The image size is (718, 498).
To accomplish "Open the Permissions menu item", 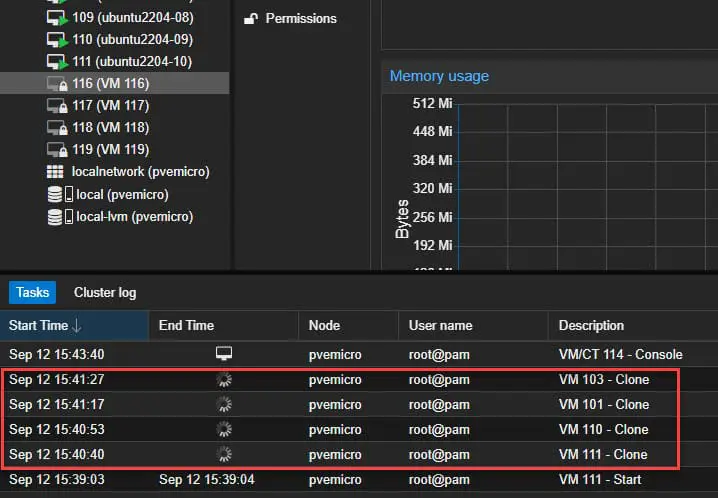I will tap(301, 19).
